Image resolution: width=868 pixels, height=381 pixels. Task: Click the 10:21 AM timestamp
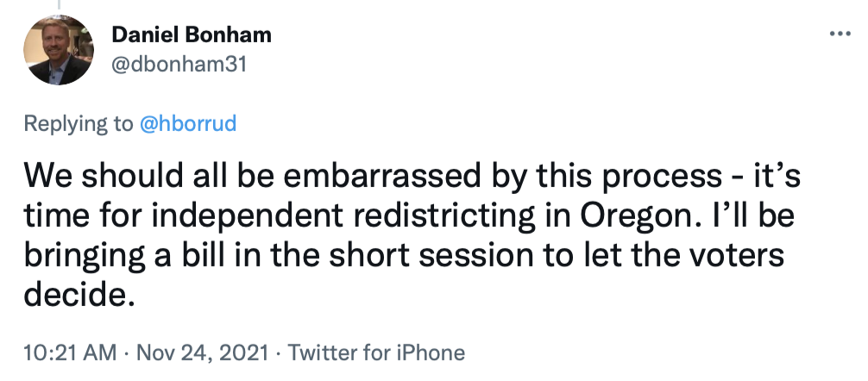(67, 353)
